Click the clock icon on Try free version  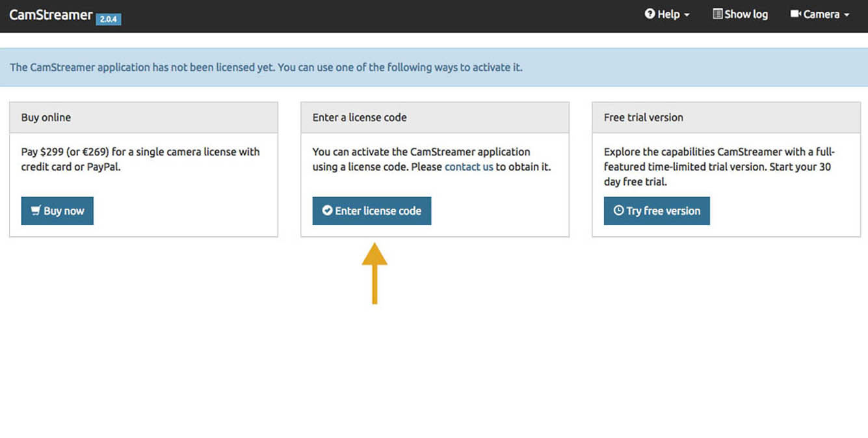point(618,211)
